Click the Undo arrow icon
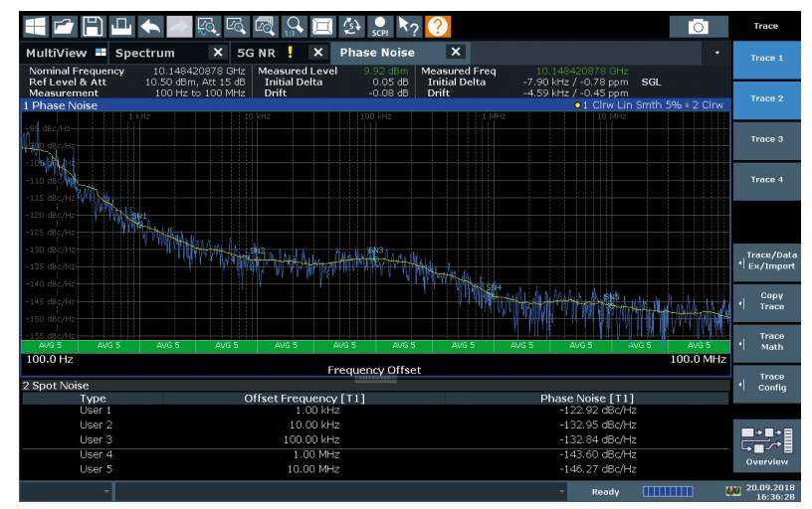The height and width of the screenshot is (509, 812). click(150, 27)
